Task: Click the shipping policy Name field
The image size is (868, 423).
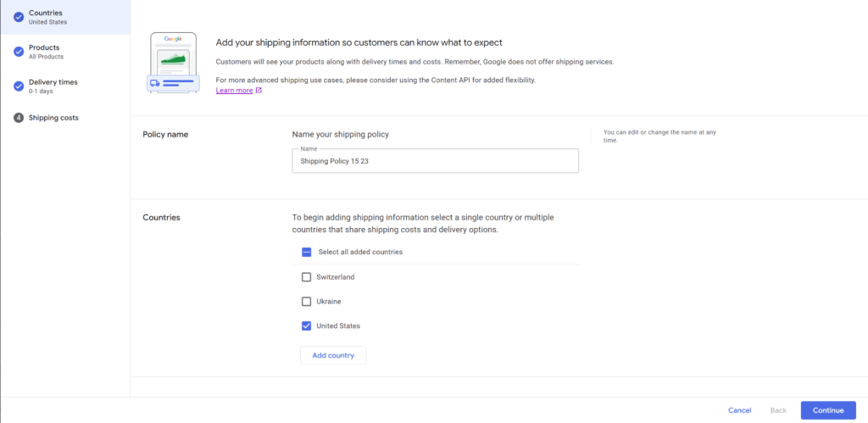Action: 435,161
